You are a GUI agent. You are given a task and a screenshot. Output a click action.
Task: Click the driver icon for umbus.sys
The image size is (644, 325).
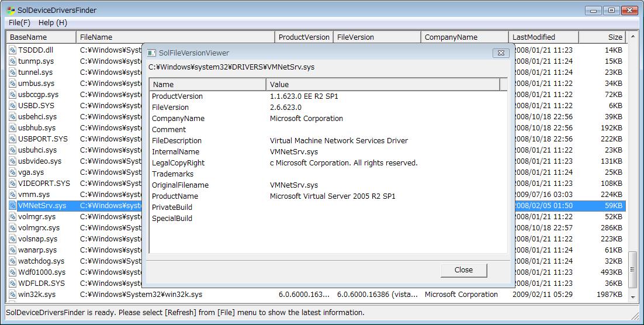coord(12,84)
